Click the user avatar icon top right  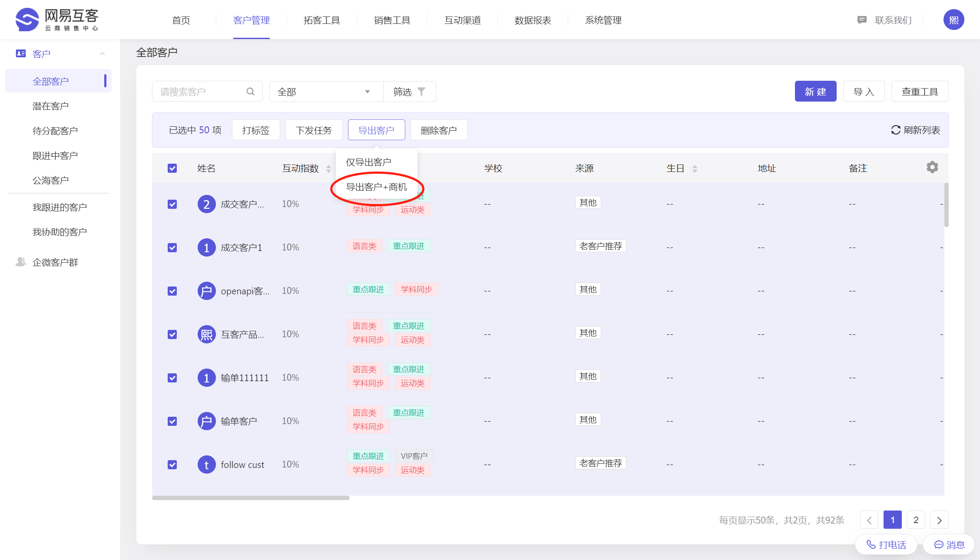[954, 20]
